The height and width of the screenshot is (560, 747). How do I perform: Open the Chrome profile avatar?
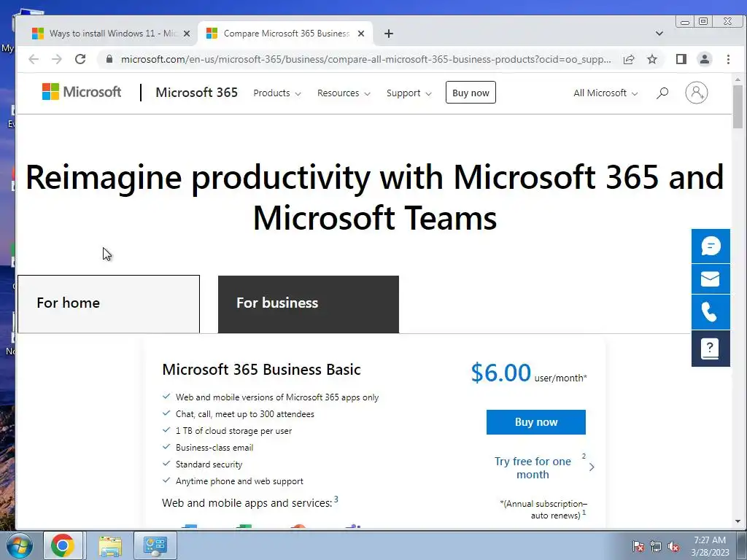coord(704,59)
